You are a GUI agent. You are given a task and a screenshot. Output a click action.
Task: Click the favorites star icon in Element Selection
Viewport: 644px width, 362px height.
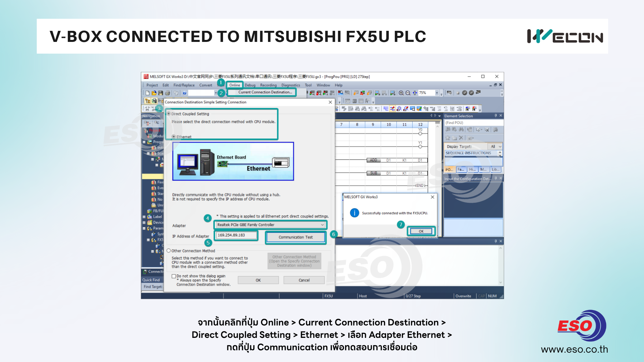tap(447, 138)
